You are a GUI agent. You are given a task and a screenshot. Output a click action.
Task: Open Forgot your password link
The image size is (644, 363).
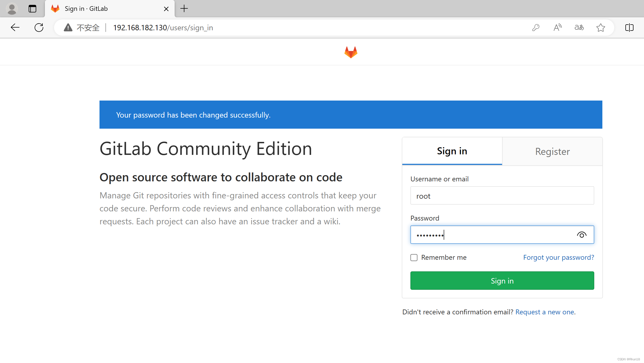pos(559,257)
